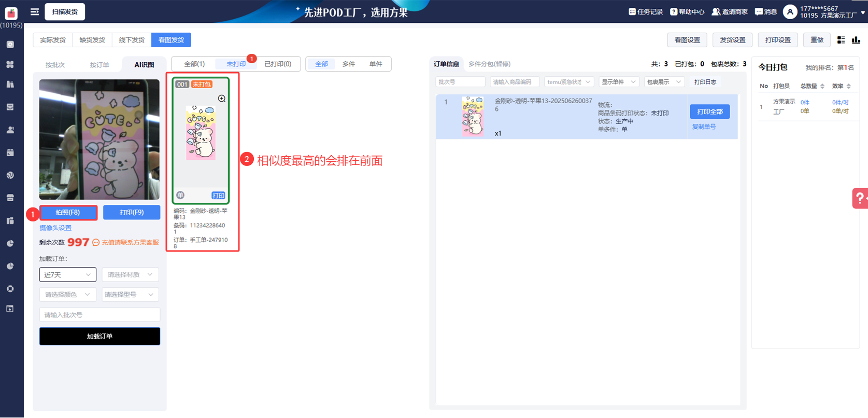
Task: Open the calendar sidebar icon
Action: 10,152
